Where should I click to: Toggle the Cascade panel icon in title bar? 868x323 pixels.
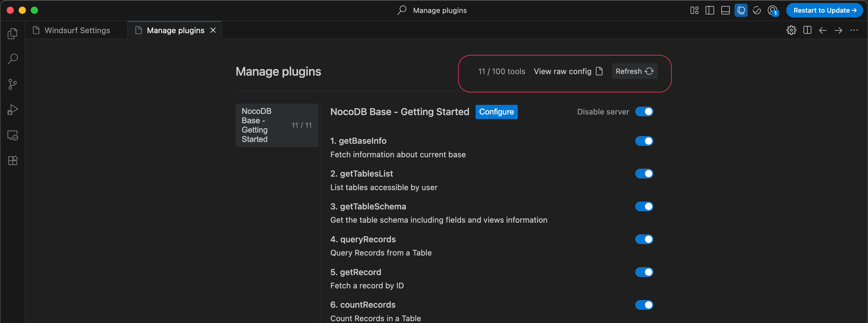pos(741,11)
